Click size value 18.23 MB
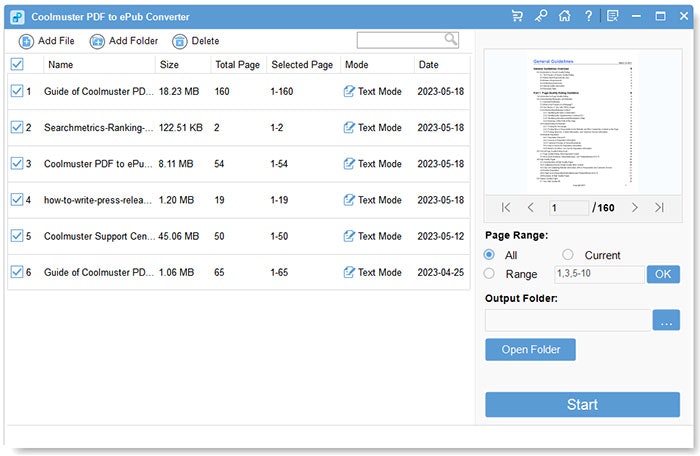Screen dimensions: 700x456 pos(179,92)
